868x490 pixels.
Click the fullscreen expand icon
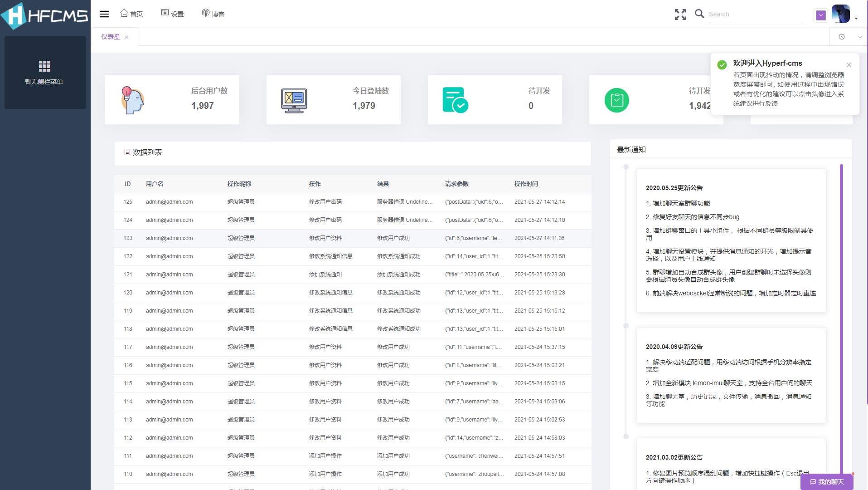[x=680, y=14]
